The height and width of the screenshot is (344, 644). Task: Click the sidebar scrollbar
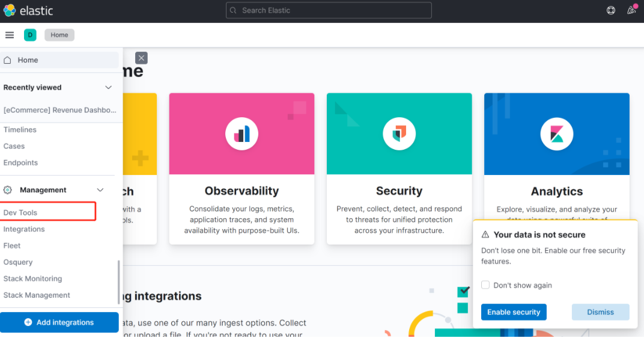[x=119, y=282]
